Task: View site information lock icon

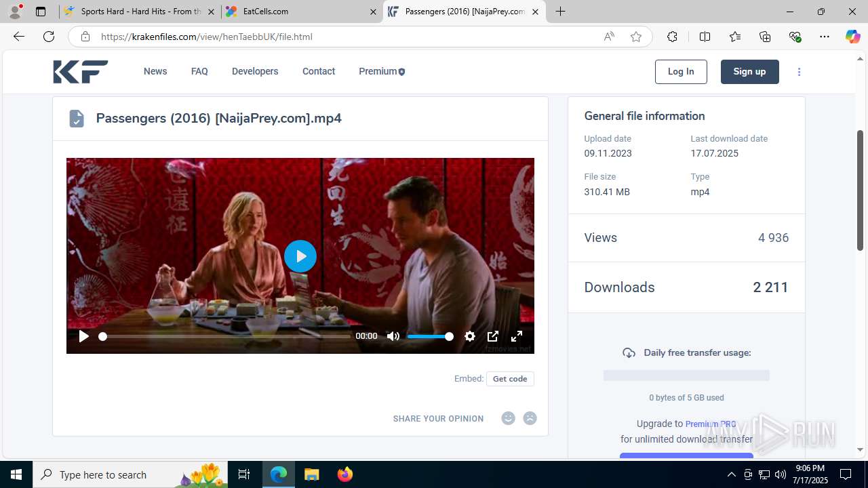Action: 85,37
